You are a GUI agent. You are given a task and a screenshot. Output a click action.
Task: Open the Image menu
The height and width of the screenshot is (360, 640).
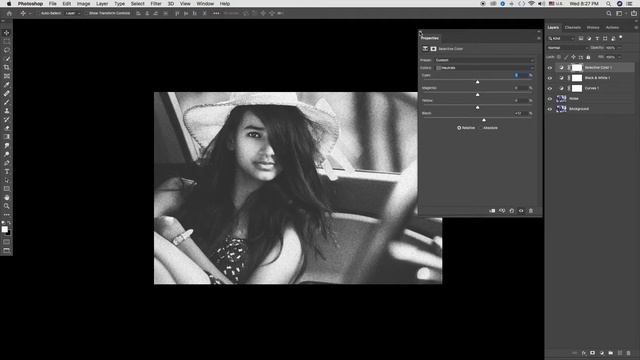click(83, 4)
